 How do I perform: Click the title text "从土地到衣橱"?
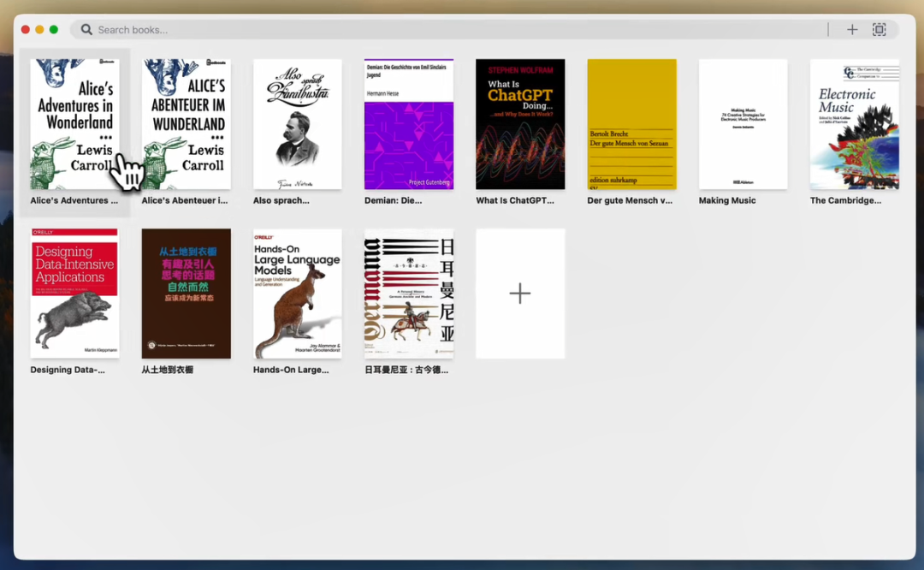(168, 370)
